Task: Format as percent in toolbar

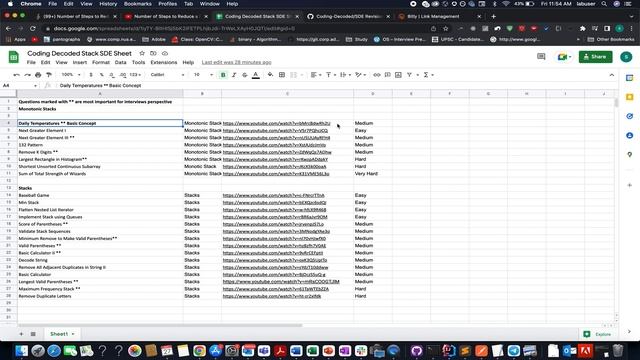Action: (101, 75)
